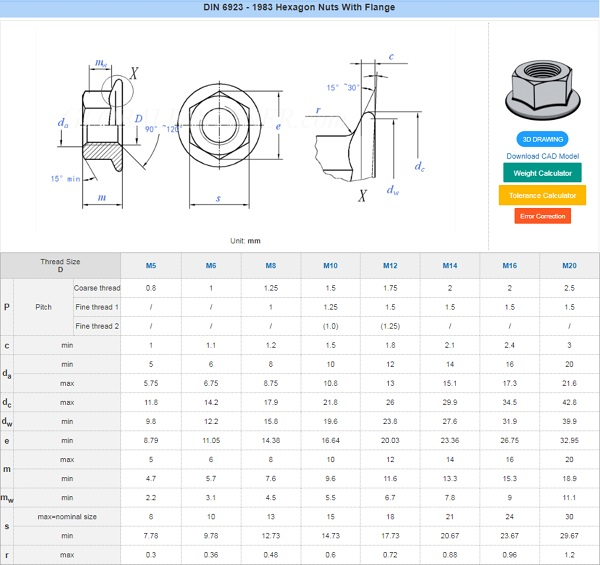Click the Coarse thread row label
This screenshot has width=600, height=565.
click(x=96, y=288)
